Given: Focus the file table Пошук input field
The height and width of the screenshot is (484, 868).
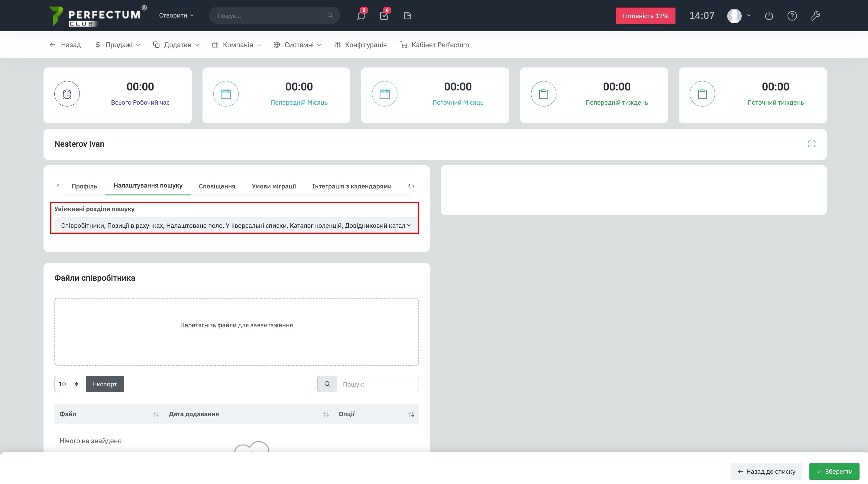Looking at the screenshot, I should [377, 384].
